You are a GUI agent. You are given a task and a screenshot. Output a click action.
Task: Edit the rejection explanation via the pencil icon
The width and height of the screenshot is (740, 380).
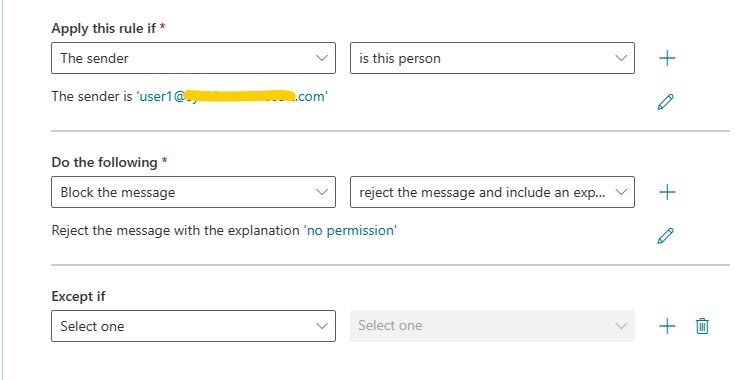click(665, 236)
